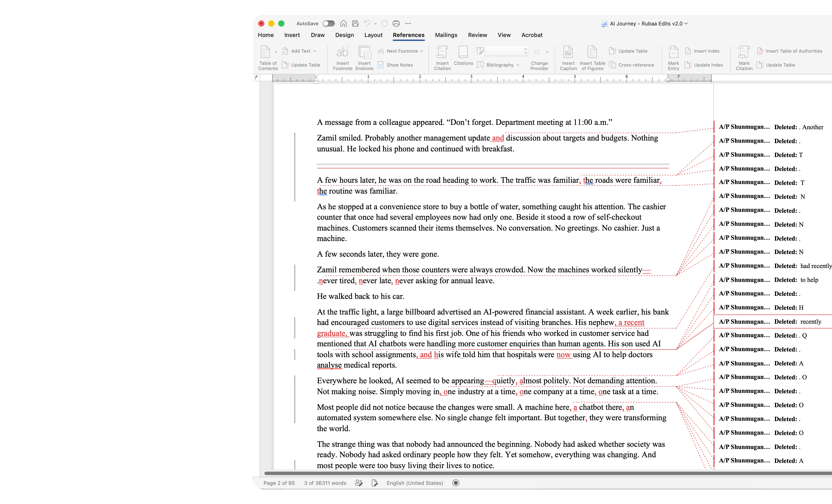Click the Cross-reference button
This screenshot has height=504, width=832.
point(632,65)
